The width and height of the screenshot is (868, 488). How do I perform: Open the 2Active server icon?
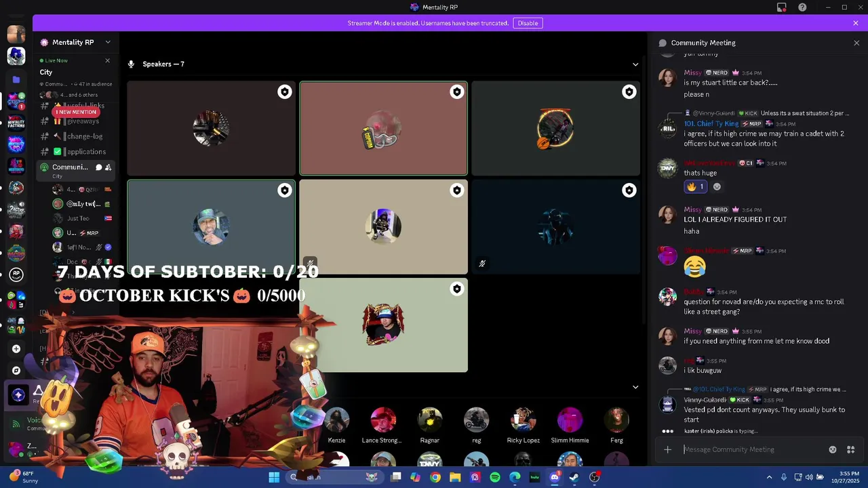coord(16,210)
